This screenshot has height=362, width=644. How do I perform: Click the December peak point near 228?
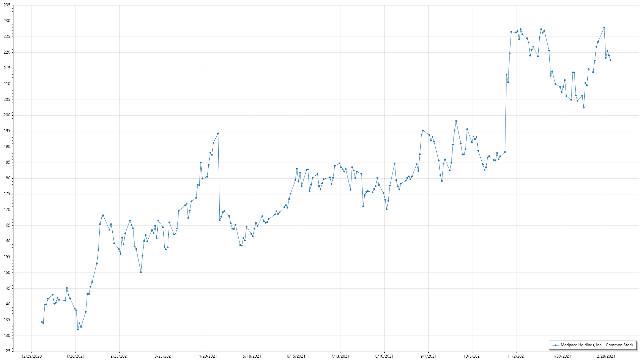(604, 28)
